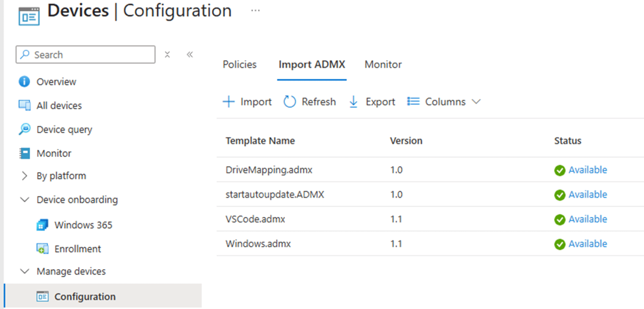Screen dimensions: 644x309
Task: Click the All devices icon
Action: tap(25, 106)
